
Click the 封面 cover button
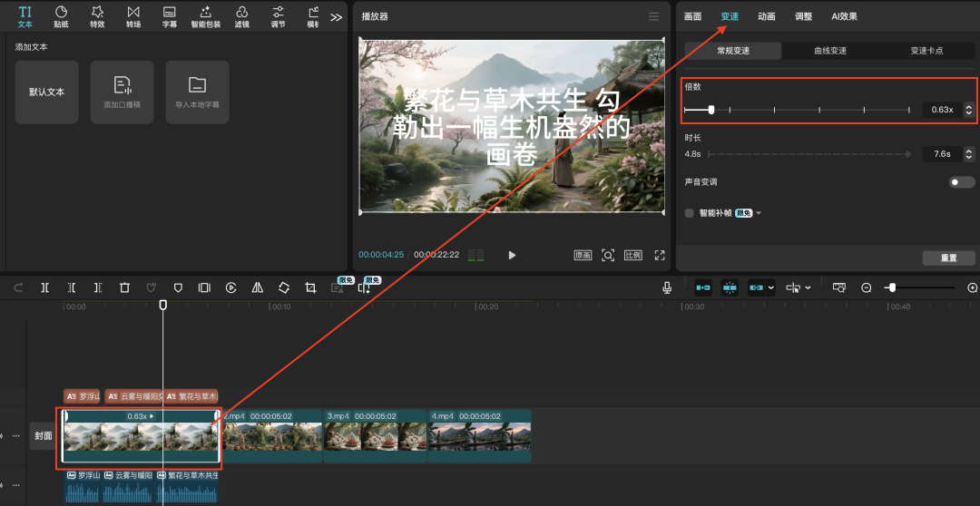tap(44, 436)
